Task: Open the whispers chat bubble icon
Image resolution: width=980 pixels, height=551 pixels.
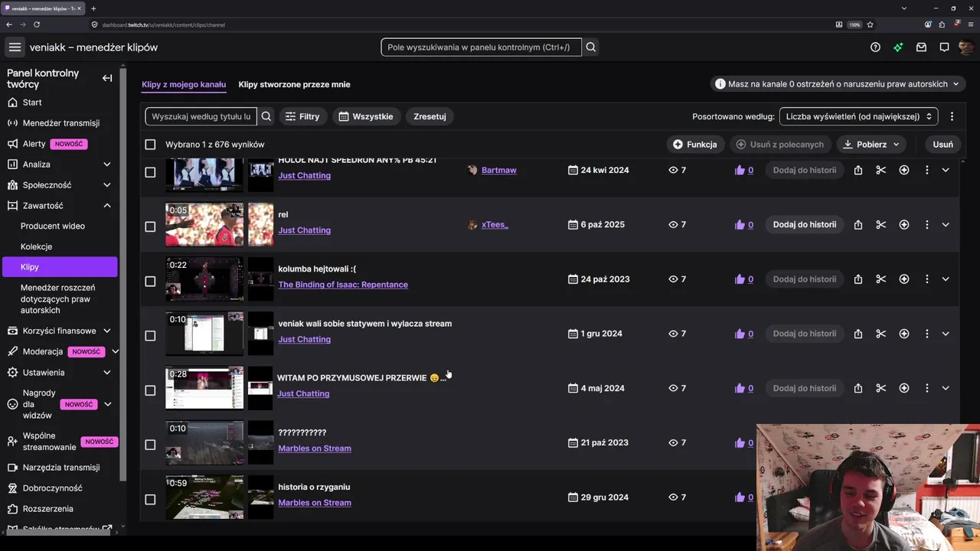Action: (944, 47)
